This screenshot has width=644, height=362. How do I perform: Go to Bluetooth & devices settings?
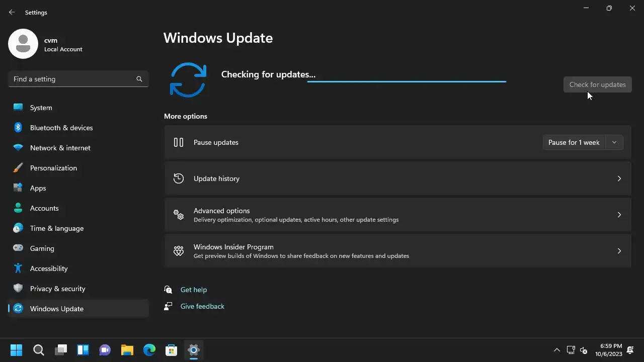point(61,128)
